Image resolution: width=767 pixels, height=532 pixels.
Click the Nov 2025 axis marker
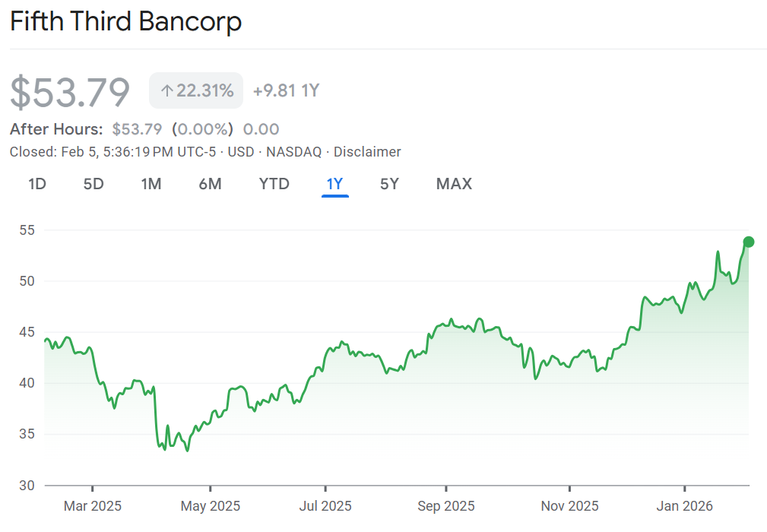tap(569, 505)
